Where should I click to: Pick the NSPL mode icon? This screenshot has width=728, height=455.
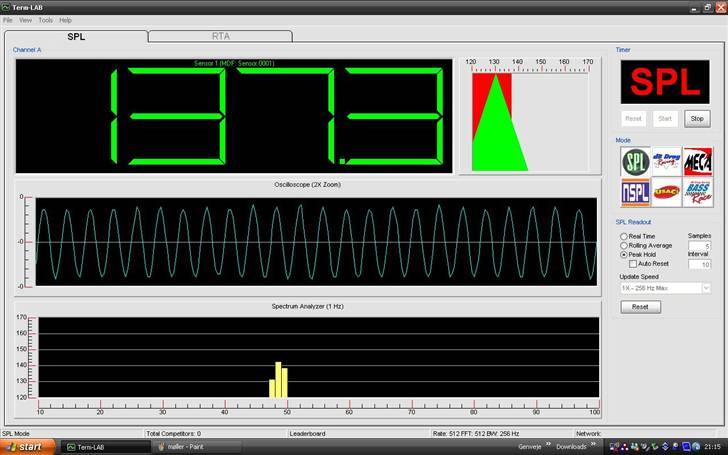(x=636, y=192)
